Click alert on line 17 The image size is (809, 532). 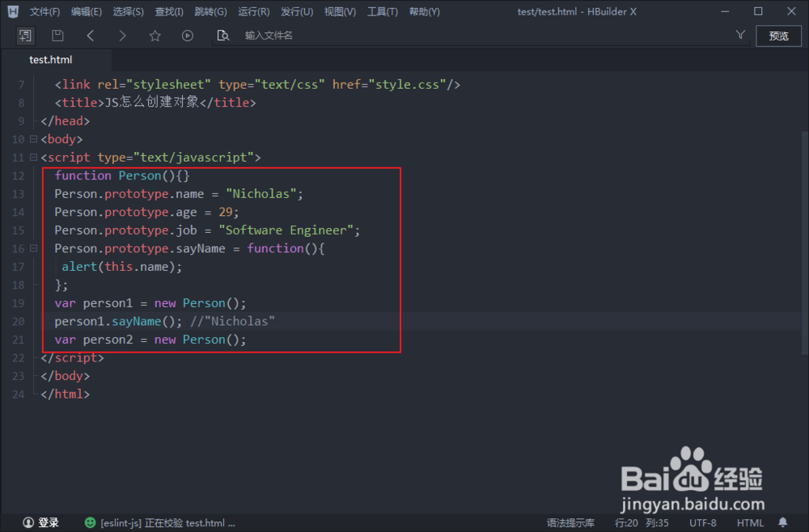[x=79, y=267]
